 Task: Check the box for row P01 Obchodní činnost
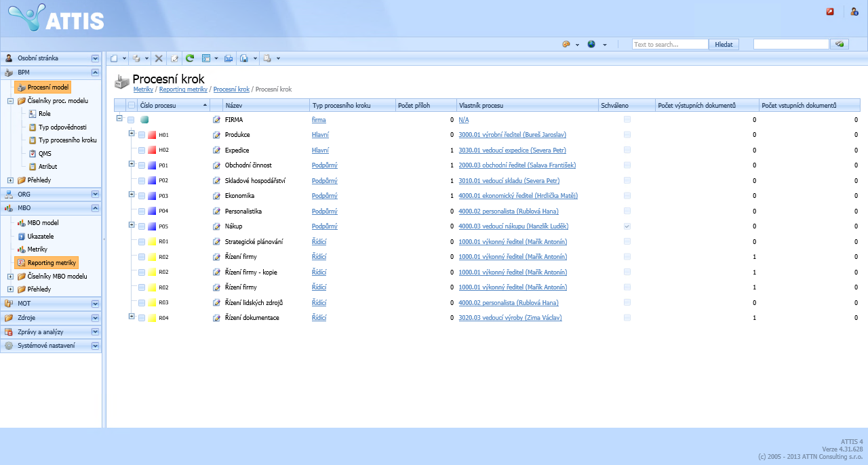(x=142, y=165)
